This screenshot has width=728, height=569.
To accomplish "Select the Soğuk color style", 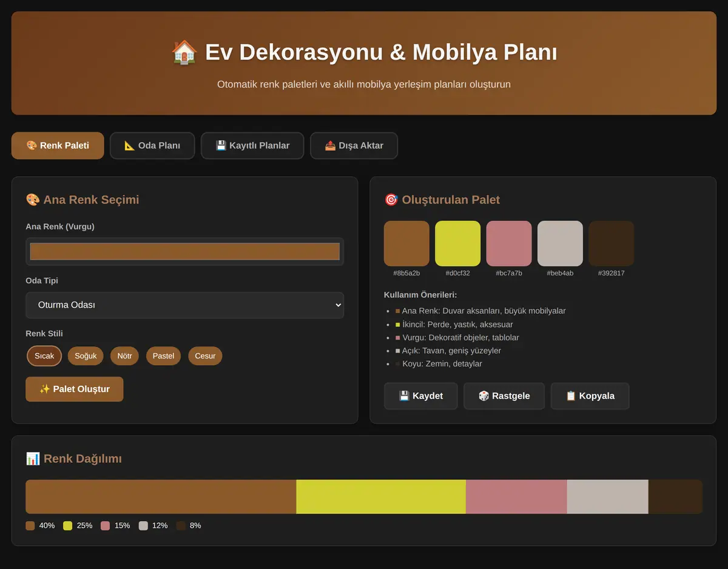I will coord(86,356).
